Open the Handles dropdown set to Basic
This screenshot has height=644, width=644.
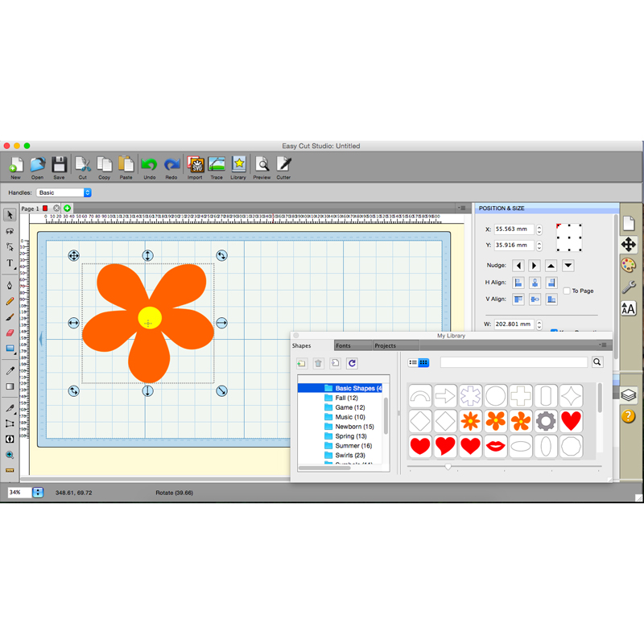(x=64, y=192)
